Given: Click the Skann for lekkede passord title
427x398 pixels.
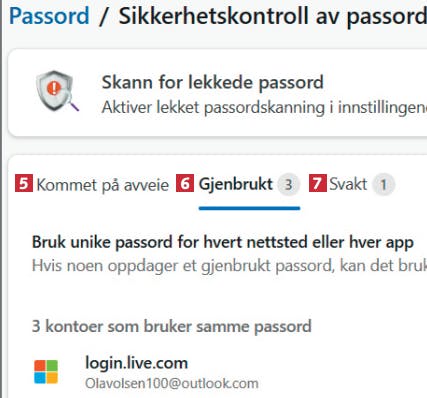Looking at the screenshot, I should (213, 82).
